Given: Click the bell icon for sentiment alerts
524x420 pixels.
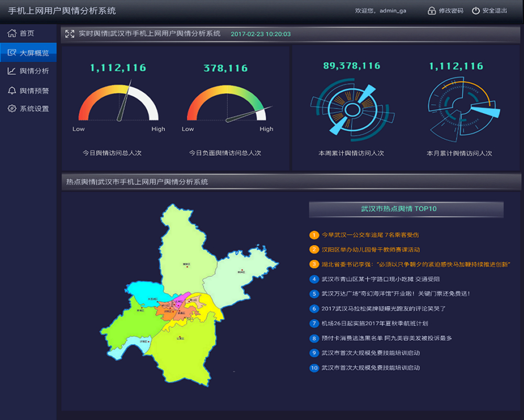Looking at the screenshot, I should click(x=12, y=91).
